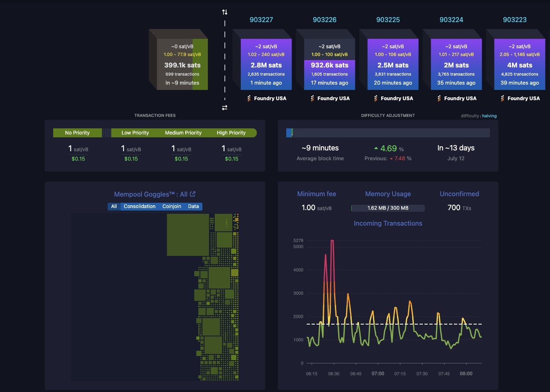Open mined block with 2.5M sats fees
The height and width of the screenshot is (392, 550).
coord(393,64)
